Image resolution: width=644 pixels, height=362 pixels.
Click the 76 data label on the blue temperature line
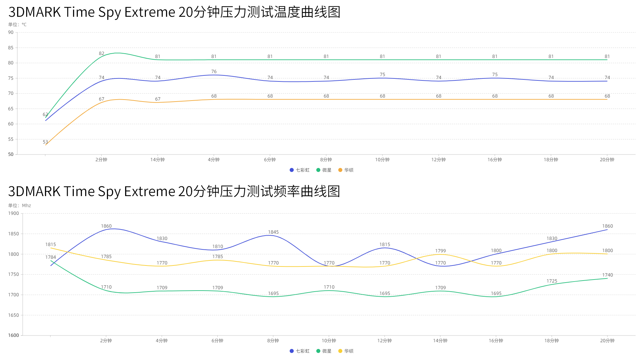[214, 71]
